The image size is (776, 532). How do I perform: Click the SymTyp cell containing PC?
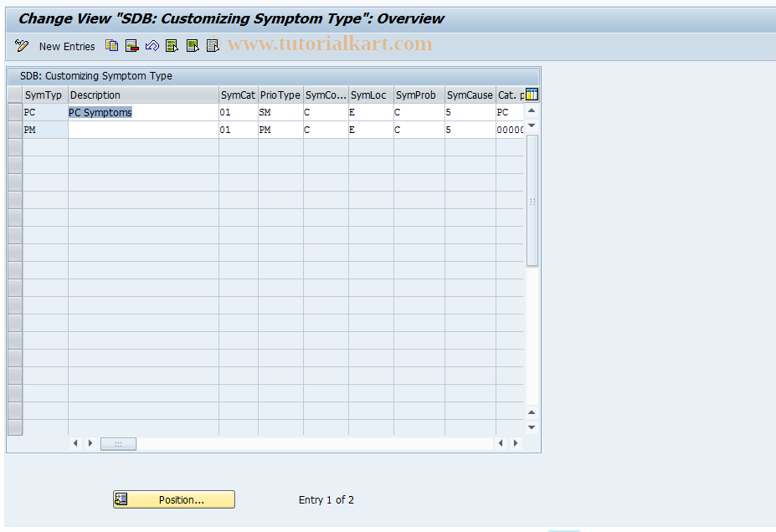45,112
